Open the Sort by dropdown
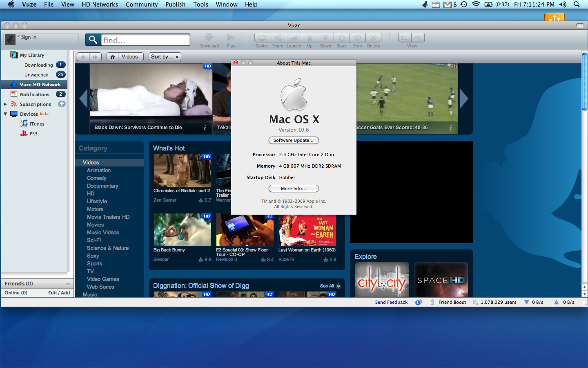 pos(165,57)
